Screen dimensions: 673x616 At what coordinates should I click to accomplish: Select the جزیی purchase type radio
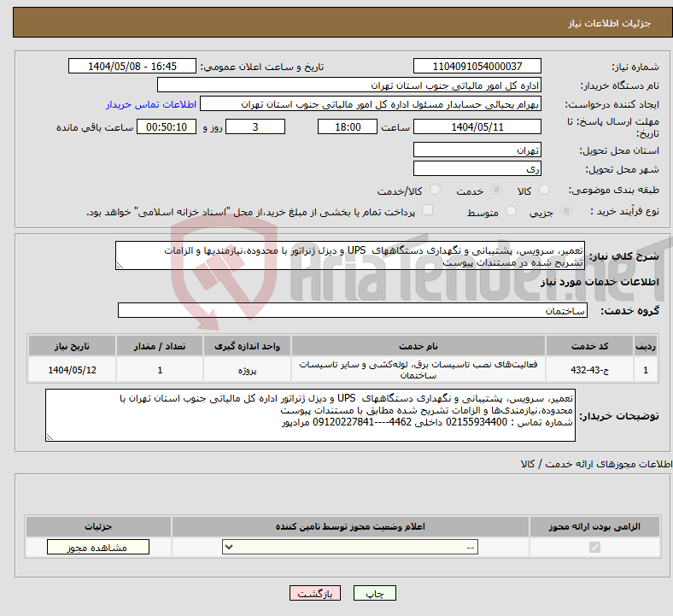pos(566,211)
